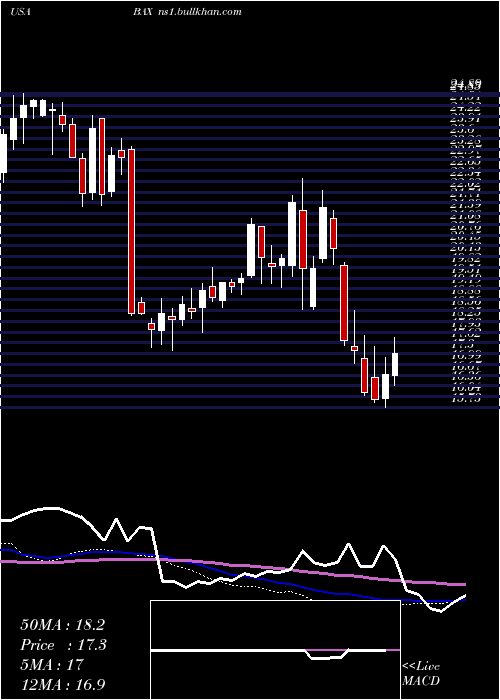Viewport: 500px width, 700px height.
Task: Click the <<Live MACD label
Action: [x=421, y=674]
